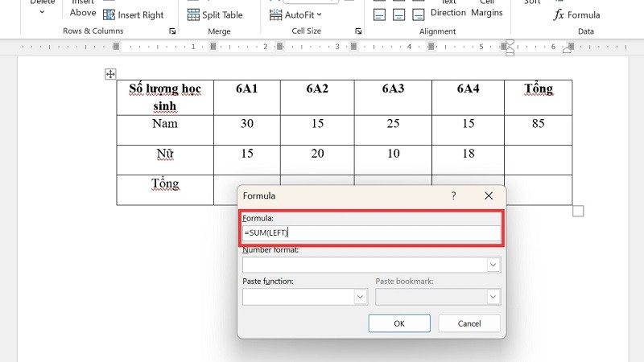Click the Text Direction button
644x362 pixels.
[448, 10]
